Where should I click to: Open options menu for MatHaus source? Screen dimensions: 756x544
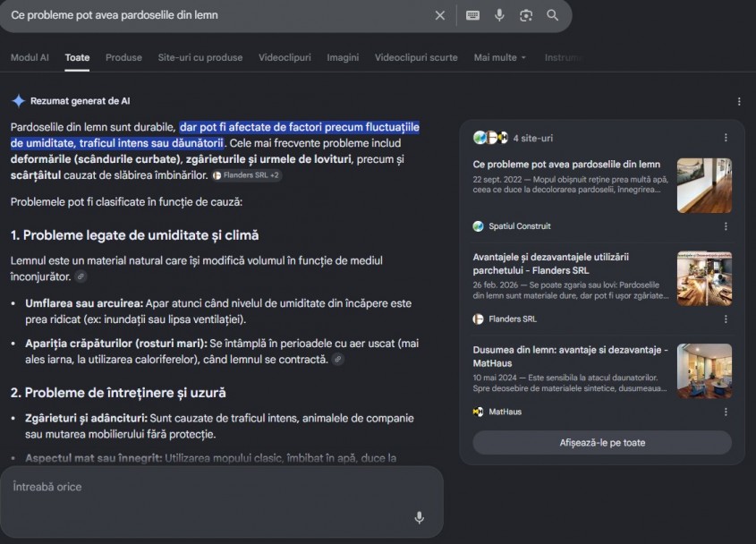[726, 412]
